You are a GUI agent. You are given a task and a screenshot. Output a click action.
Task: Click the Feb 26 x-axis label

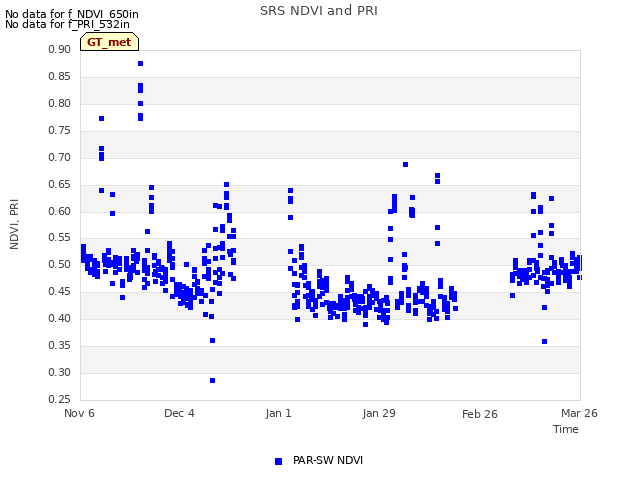tap(480, 414)
